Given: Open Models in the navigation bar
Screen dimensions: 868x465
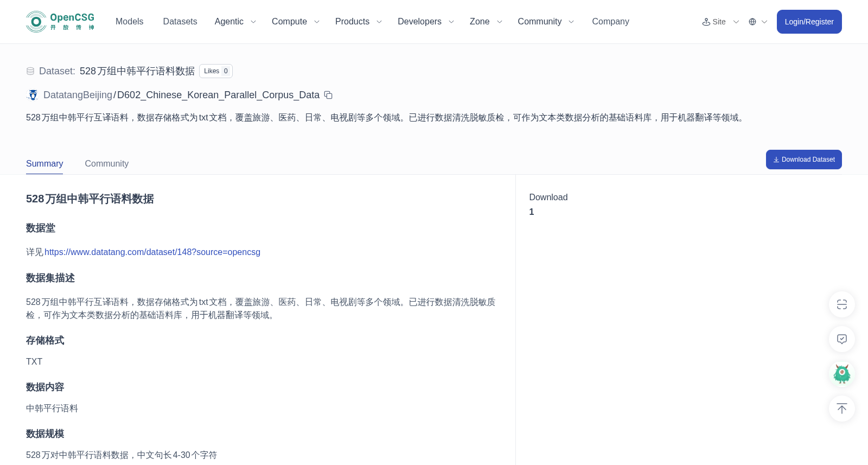Looking at the screenshot, I should 129,22.
